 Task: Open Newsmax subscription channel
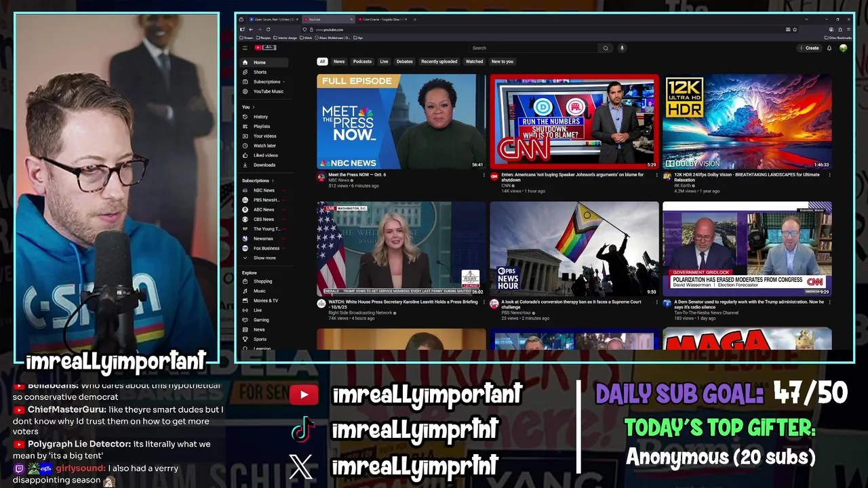(x=264, y=239)
